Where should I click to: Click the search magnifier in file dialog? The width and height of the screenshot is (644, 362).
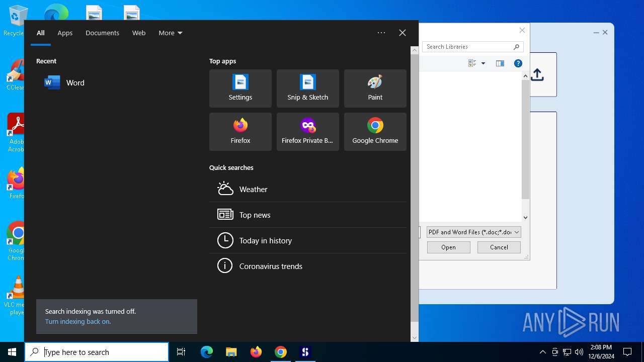pos(516,47)
